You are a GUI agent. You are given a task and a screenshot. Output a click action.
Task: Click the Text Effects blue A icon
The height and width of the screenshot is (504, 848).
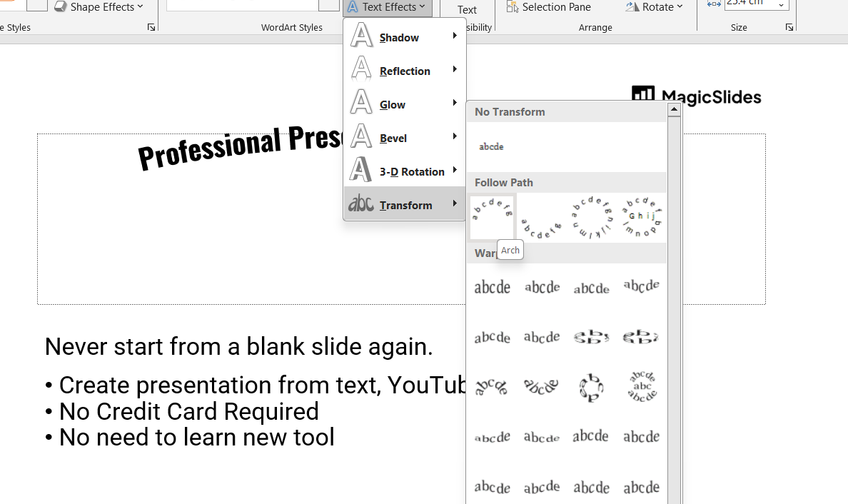coord(353,7)
